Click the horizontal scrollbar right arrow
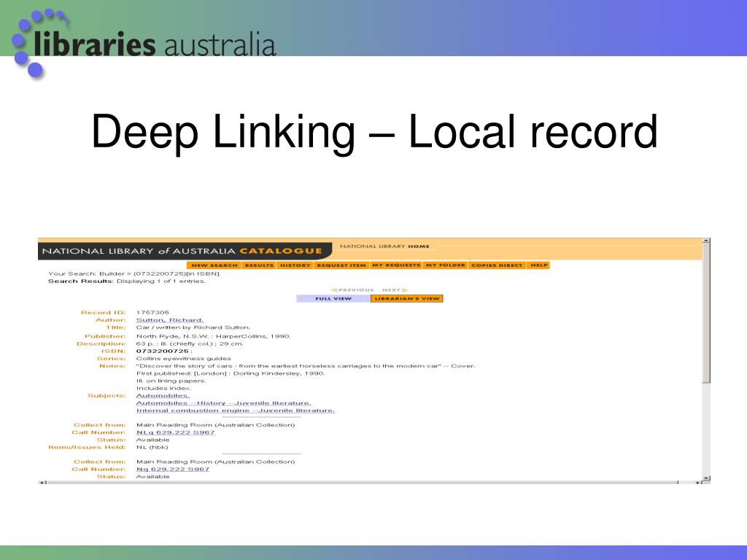The height and width of the screenshot is (560, 747). [698, 483]
